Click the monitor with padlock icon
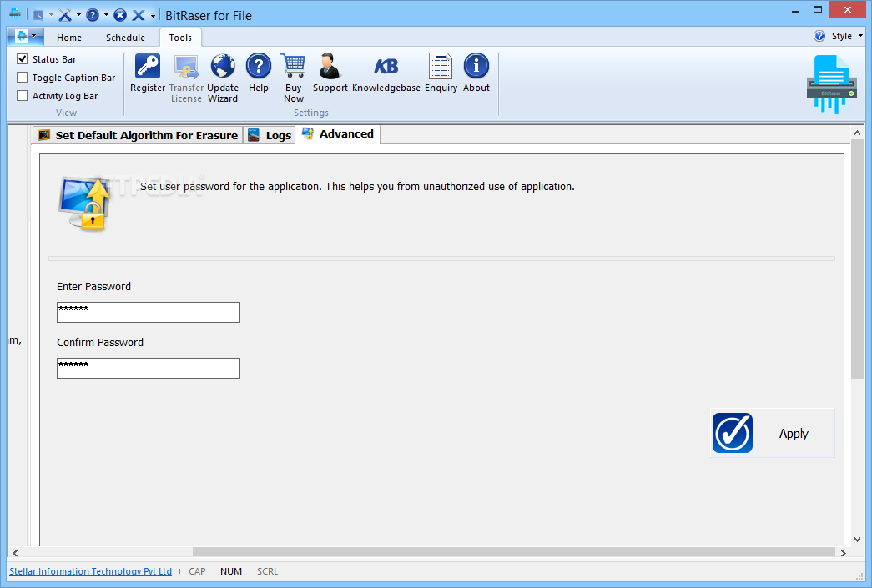This screenshot has width=872, height=588. tap(84, 204)
